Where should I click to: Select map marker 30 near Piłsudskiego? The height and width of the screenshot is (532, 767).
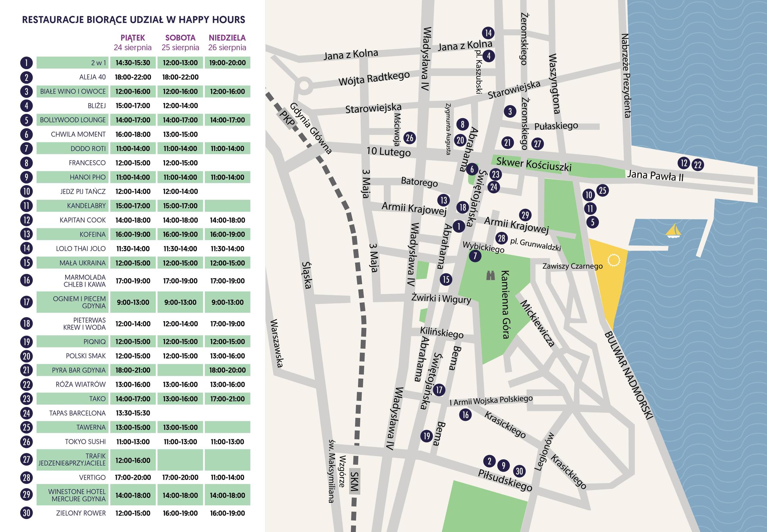[519, 471]
